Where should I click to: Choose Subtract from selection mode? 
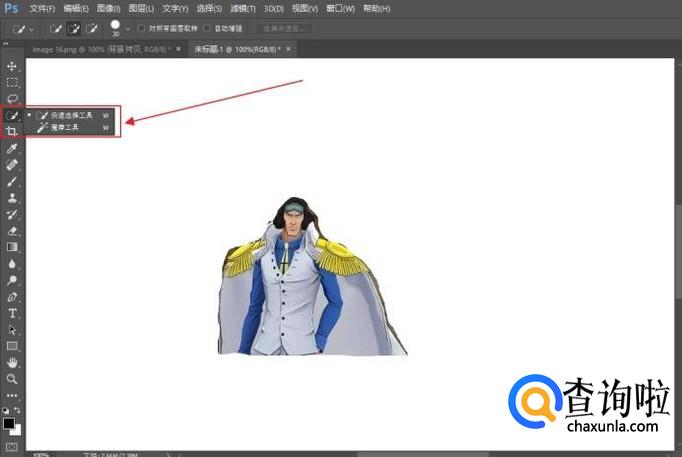click(x=91, y=29)
